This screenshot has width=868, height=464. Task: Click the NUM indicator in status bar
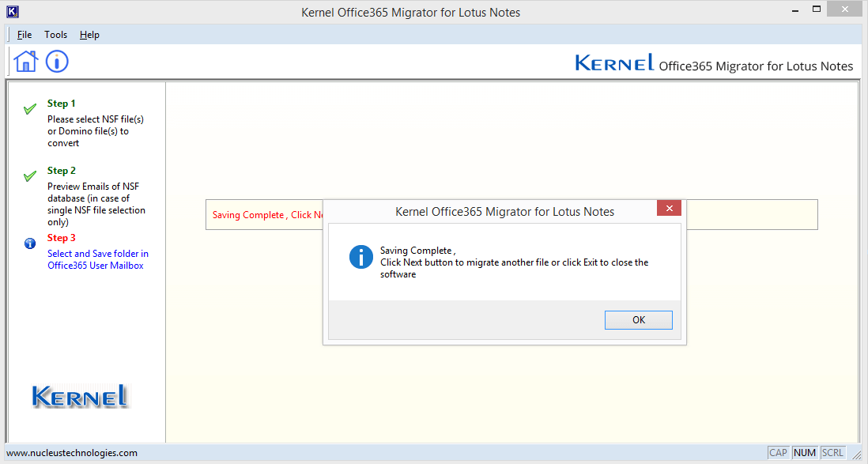[805, 453]
